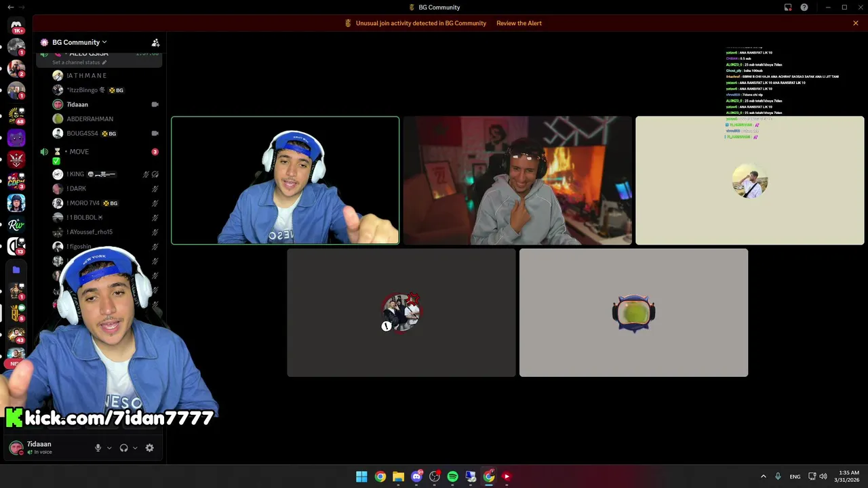Open OBS Studio from taskbar
868x488 pixels.
click(x=435, y=476)
